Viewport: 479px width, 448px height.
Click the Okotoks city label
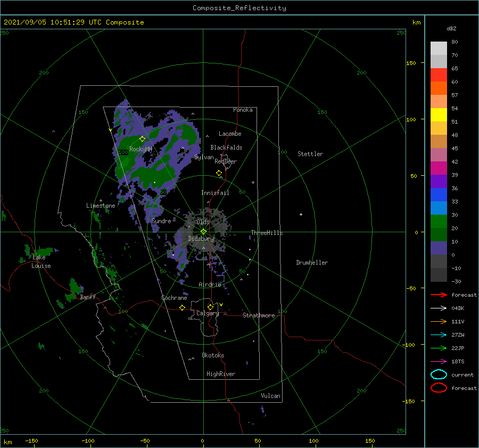[213, 355]
